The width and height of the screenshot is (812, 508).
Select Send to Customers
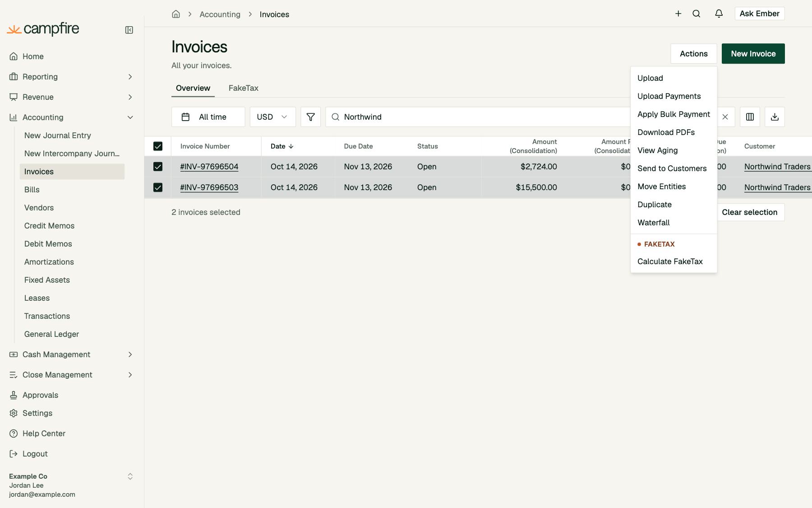[674, 168]
